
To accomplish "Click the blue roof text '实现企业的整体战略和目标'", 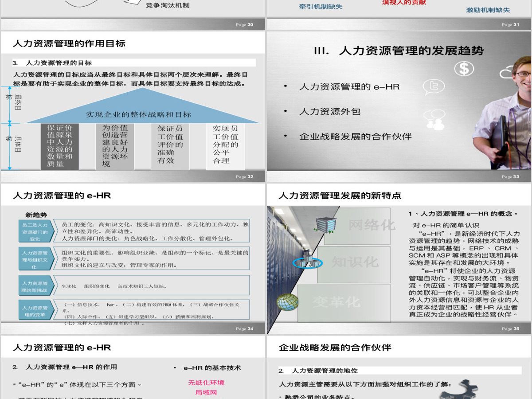I will pos(139,114).
